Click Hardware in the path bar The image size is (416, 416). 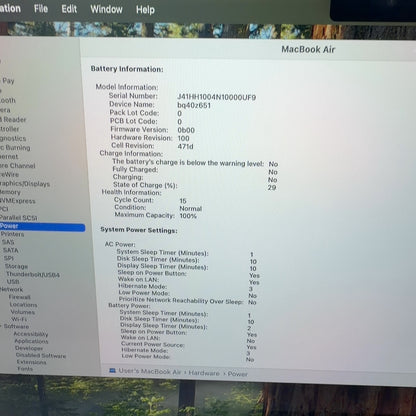click(x=204, y=373)
